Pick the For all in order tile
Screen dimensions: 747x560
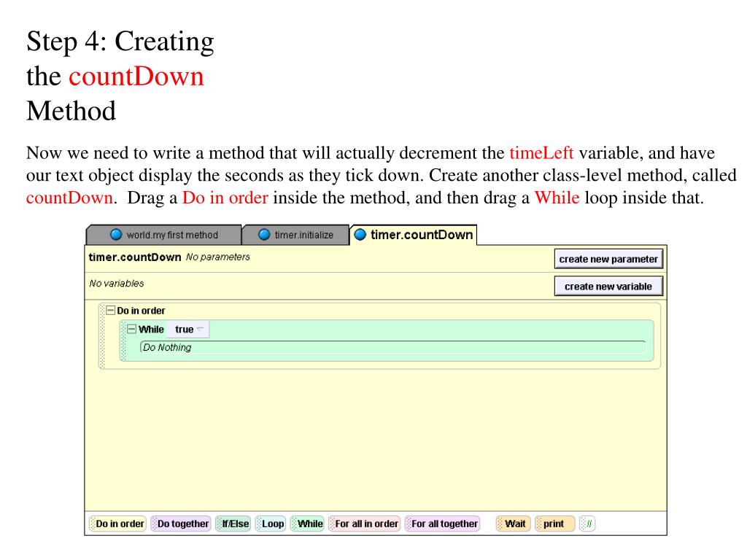(364, 524)
